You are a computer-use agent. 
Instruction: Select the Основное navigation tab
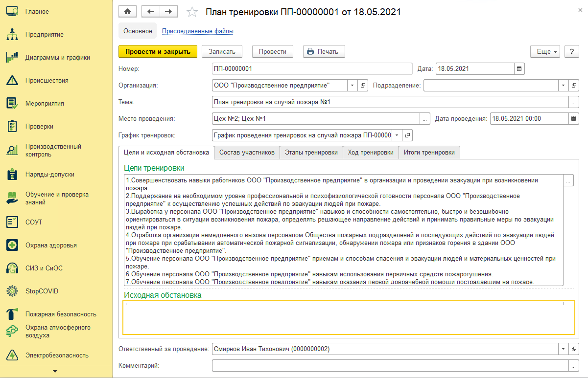tap(138, 31)
